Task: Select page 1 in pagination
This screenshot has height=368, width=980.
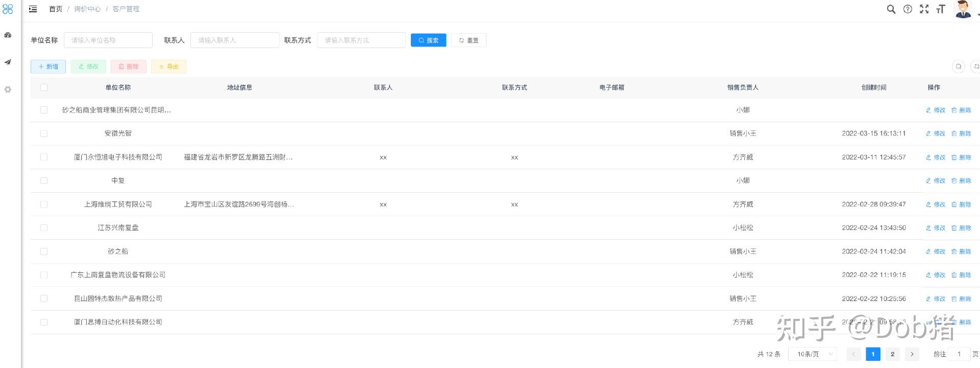Action: coord(873,354)
